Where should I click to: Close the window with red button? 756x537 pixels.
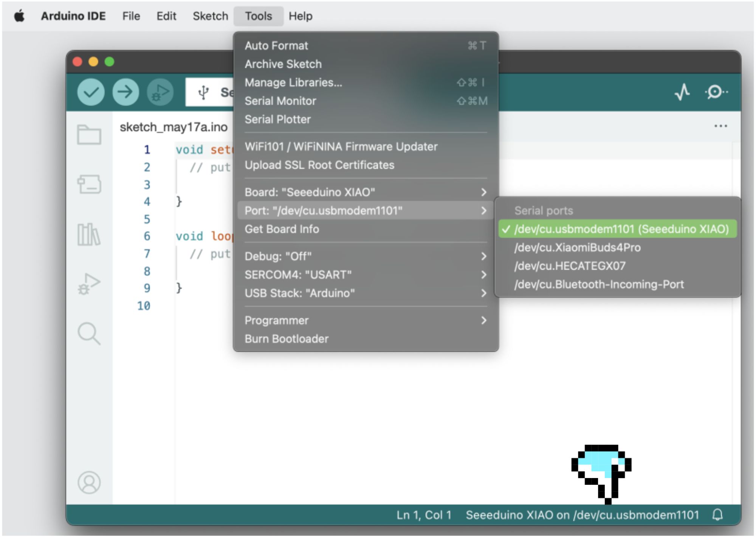(x=77, y=62)
